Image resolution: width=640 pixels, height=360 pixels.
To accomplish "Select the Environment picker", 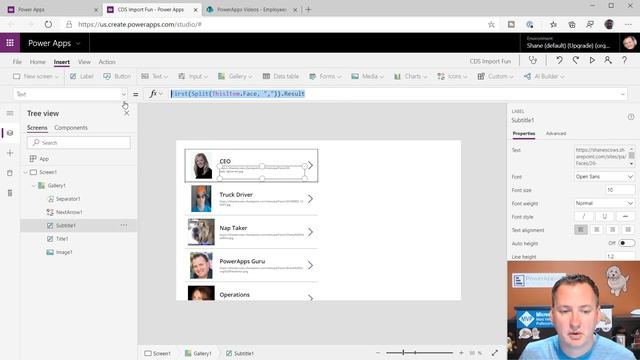I will tap(568, 43).
